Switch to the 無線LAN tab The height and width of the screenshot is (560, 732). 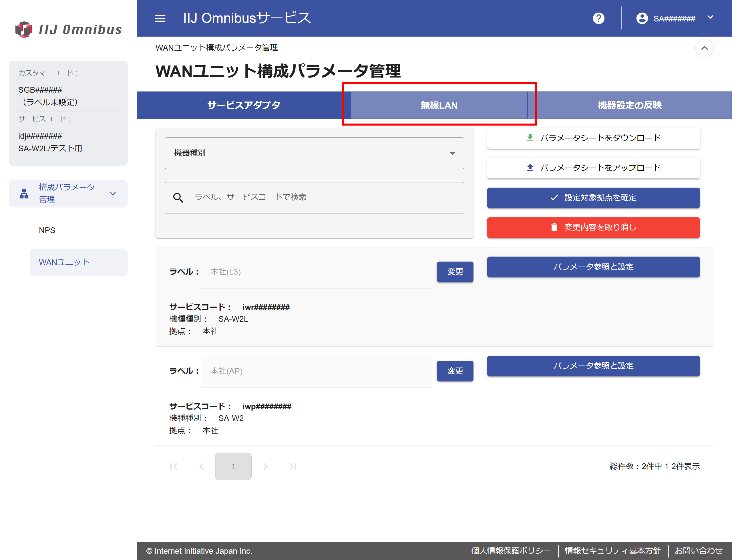tap(439, 105)
